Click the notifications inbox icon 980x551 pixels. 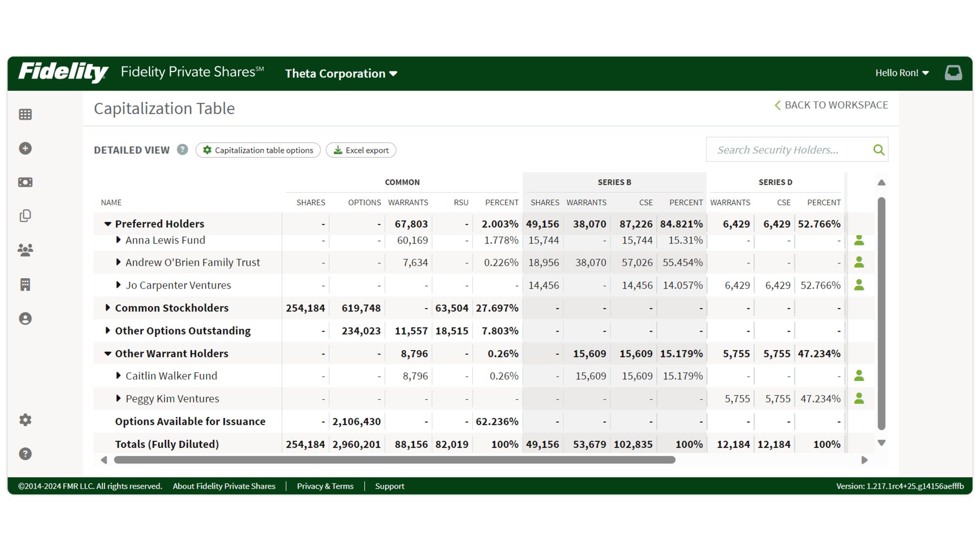(954, 72)
